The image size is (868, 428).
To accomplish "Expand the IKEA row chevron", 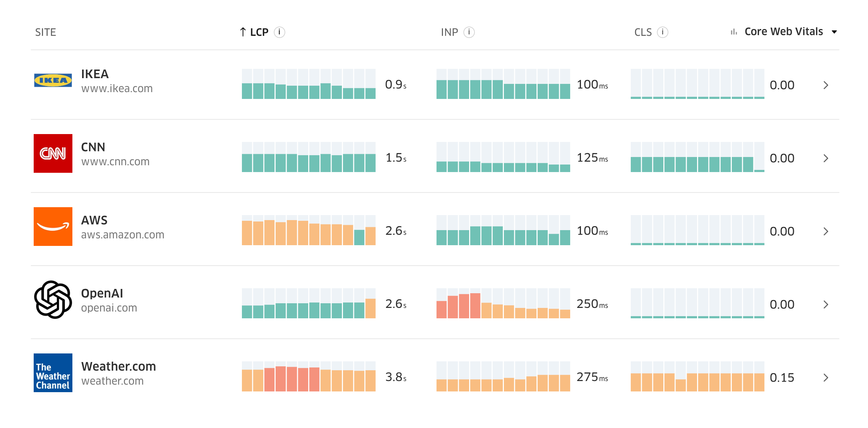I will click(x=826, y=85).
